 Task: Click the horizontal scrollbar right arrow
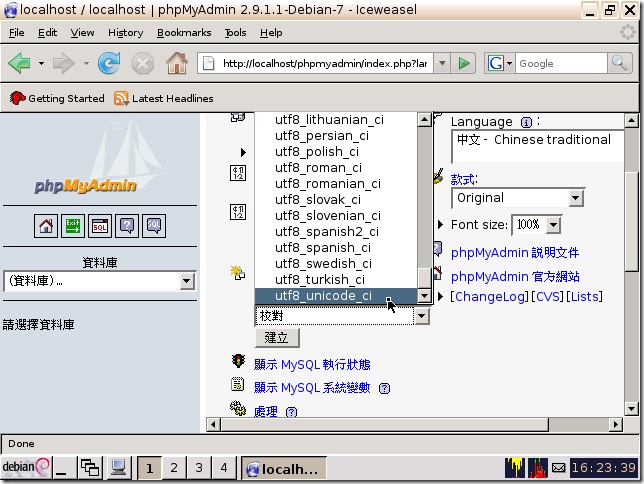615,424
